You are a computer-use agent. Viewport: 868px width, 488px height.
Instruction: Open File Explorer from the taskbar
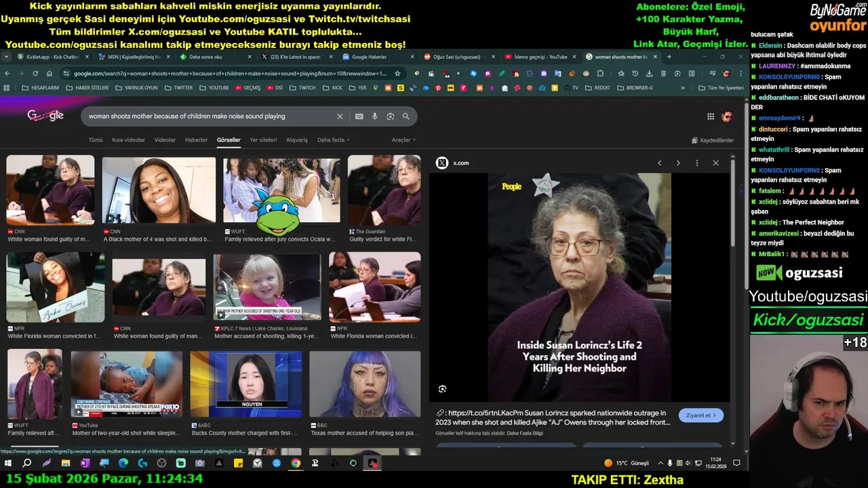pos(66,464)
